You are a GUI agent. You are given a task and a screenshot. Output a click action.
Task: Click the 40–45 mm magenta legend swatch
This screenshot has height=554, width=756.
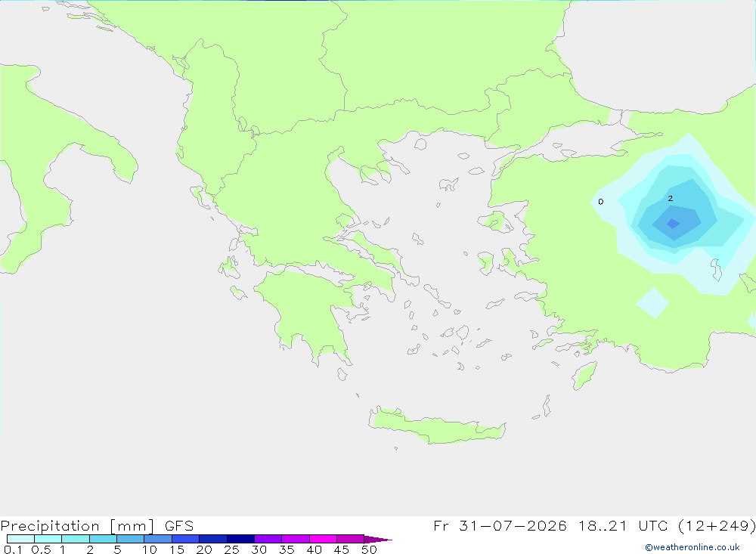[323, 539]
